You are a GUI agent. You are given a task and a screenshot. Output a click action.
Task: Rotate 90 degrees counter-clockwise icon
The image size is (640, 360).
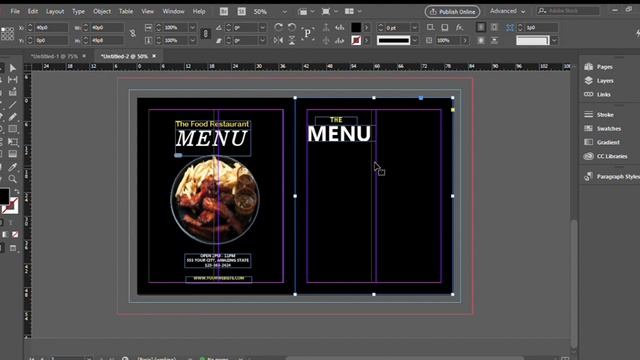pyautogui.click(x=292, y=27)
